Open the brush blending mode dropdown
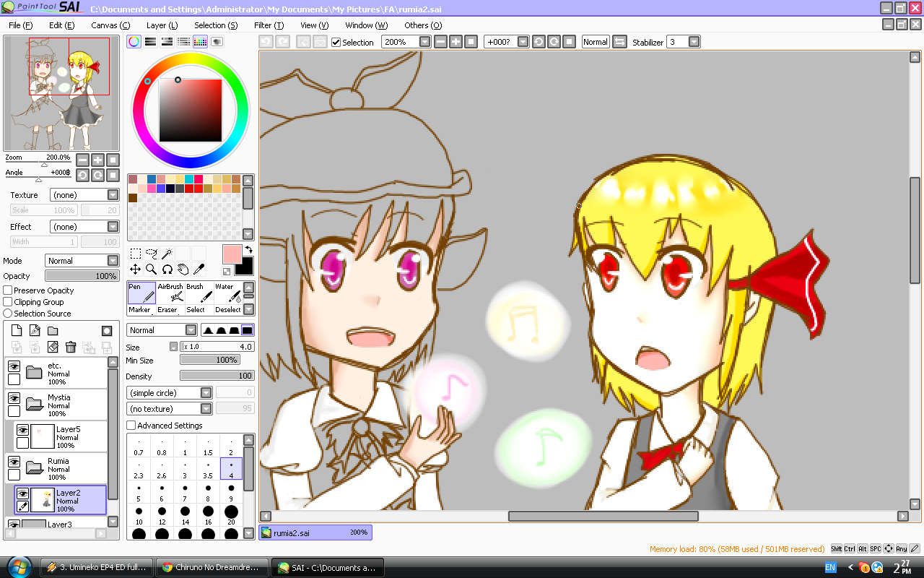This screenshot has height=578, width=924. (x=162, y=330)
